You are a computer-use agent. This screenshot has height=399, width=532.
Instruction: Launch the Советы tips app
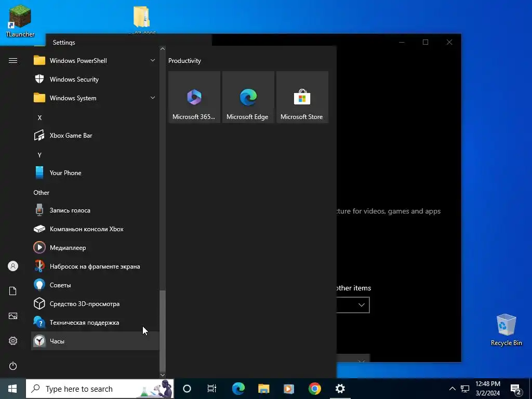point(95,285)
